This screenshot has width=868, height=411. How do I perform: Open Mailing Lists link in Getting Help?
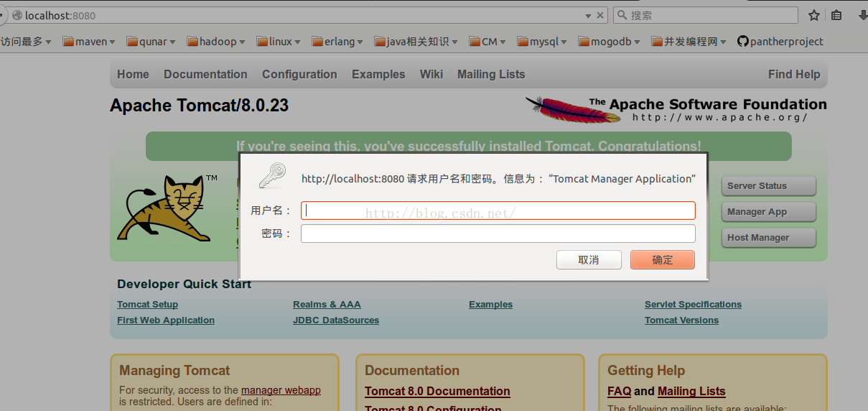click(691, 392)
